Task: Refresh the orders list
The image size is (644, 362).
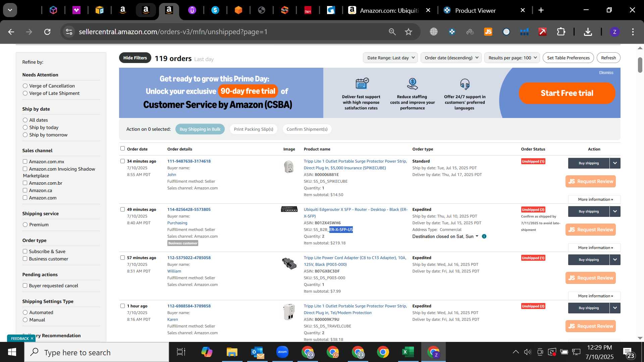Action: (608, 58)
